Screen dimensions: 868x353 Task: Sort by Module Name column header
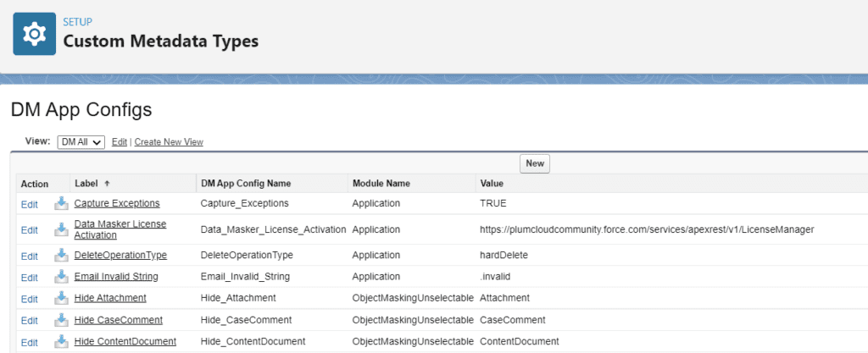381,183
